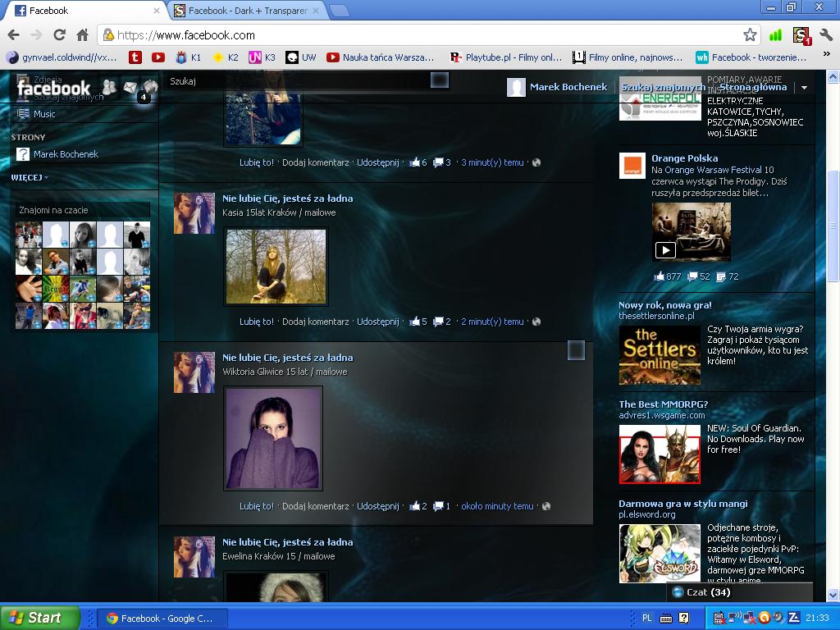The image size is (840, 630).
Task: Open the Windows Start menu
Action: pos(40,618)
